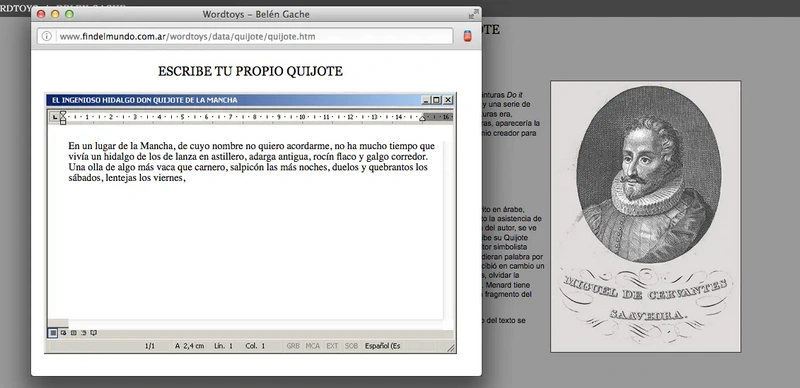The image size is (800, 388).
Task: Minimize the embedded Quijote document window
Action: point(426,100)
